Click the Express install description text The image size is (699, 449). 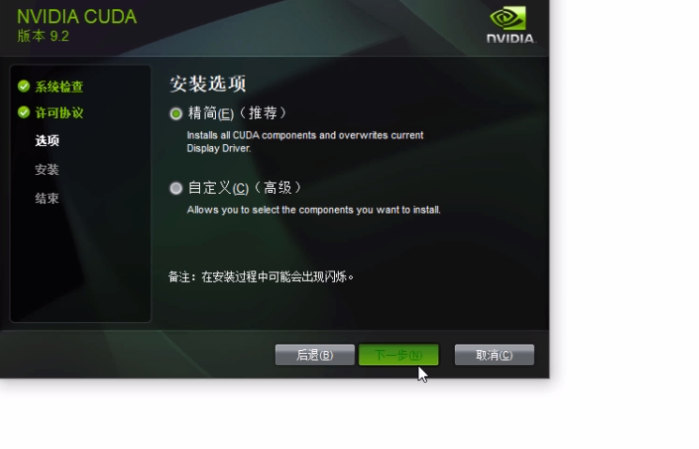(305, 142)
